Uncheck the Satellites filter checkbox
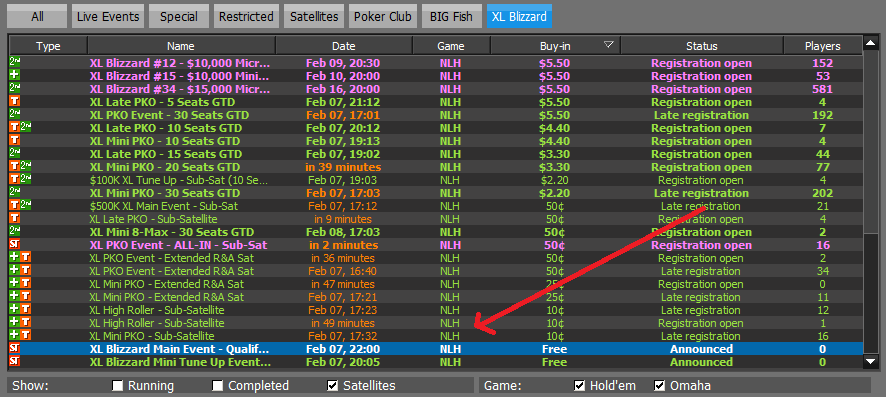Image resolution: width=886 pixels, height=397 pixels. click(x=333, y=386)
